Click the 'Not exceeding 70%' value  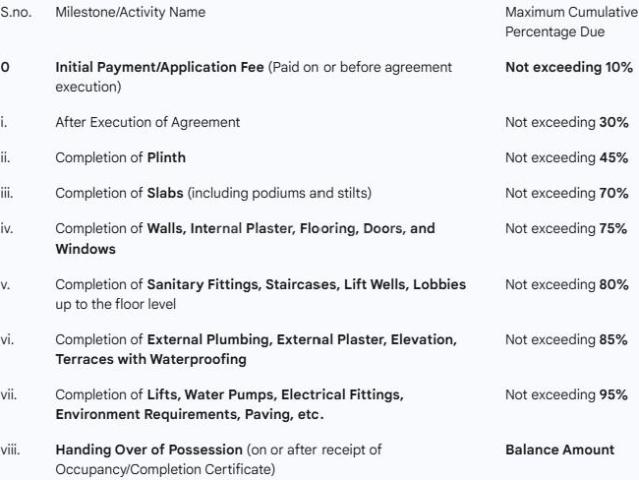(566, 193)
